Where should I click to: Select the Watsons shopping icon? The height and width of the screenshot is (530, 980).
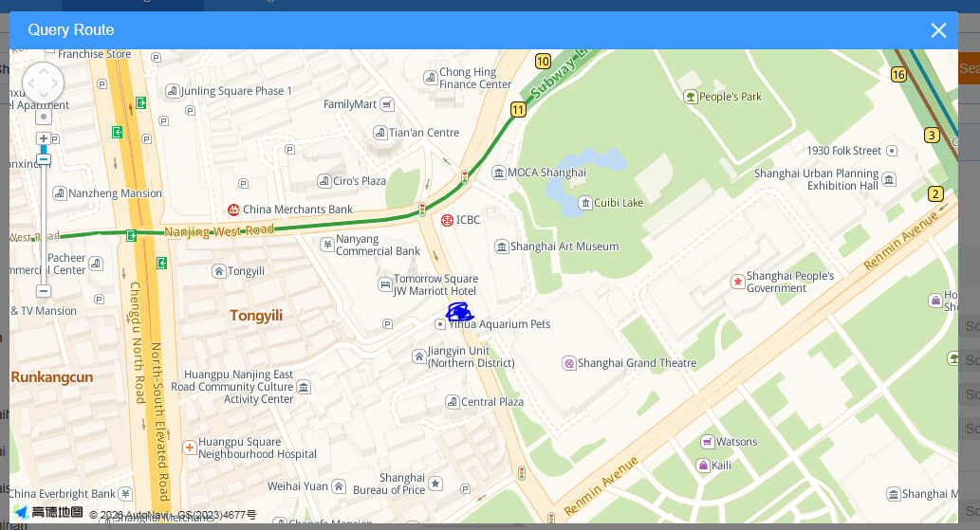707,442
